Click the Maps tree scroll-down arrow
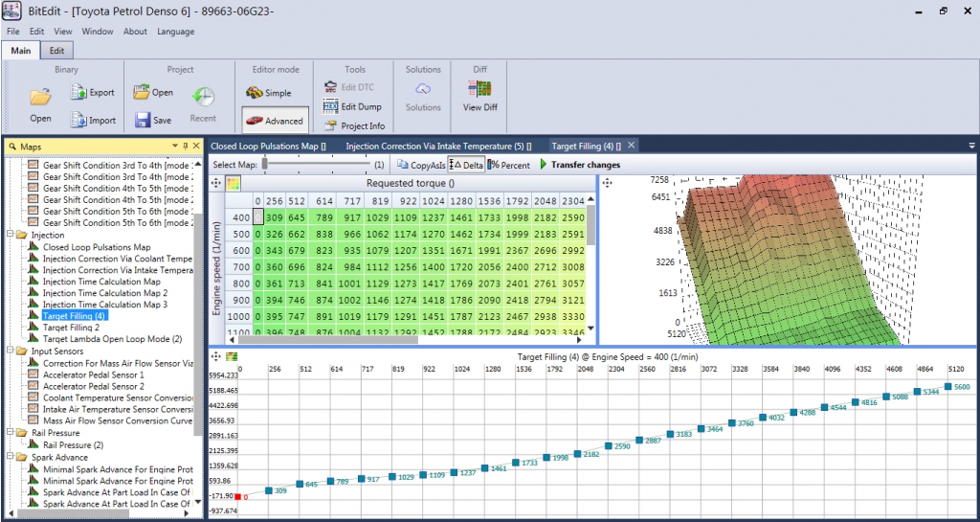Screen dimensions: 980x522 point(198,501)
